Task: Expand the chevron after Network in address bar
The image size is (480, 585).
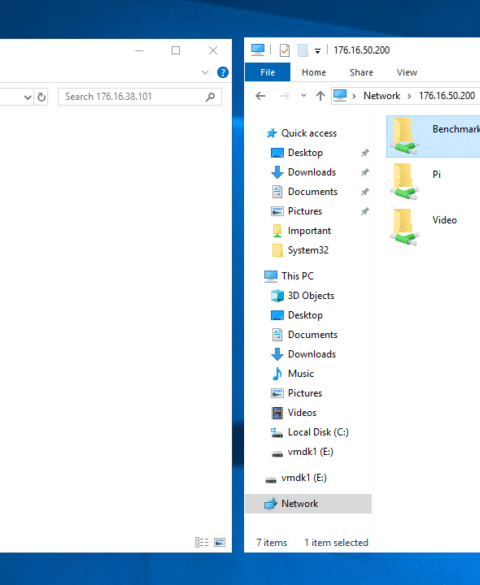Action: click(x=409, y=96)
